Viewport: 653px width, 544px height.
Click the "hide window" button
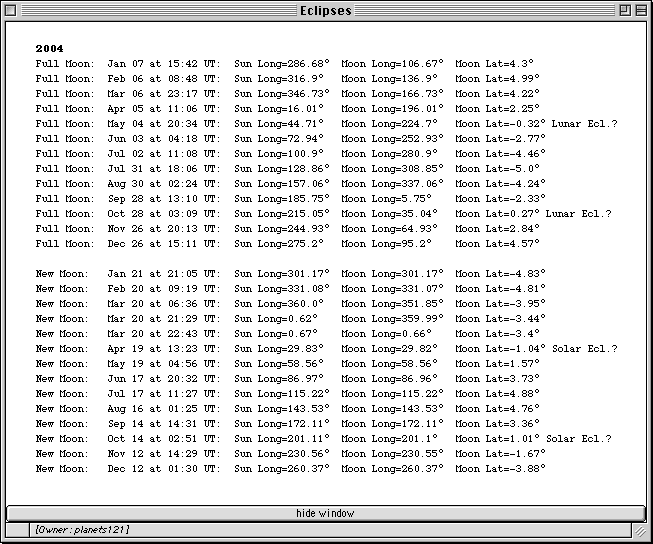[x=325, y=513]
